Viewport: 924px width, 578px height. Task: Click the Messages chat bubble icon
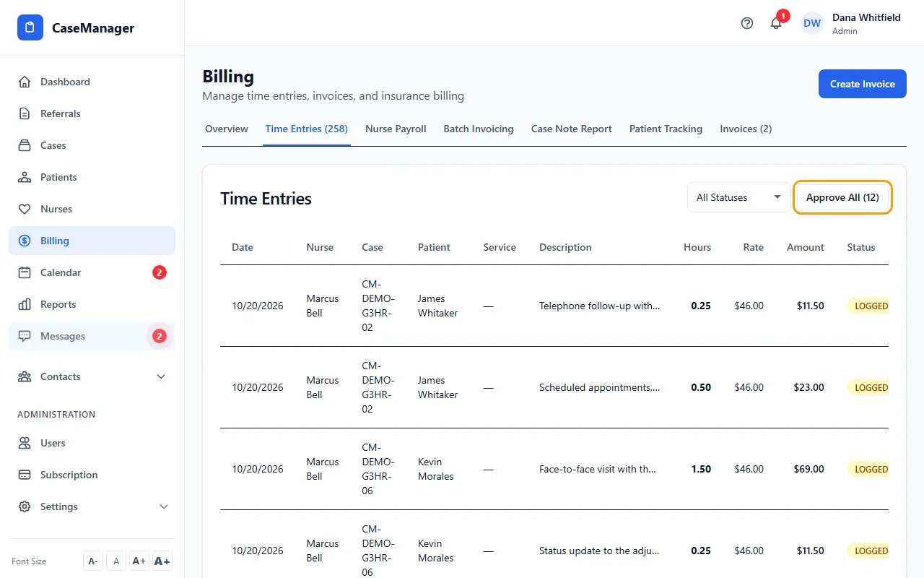click(25, 336)
